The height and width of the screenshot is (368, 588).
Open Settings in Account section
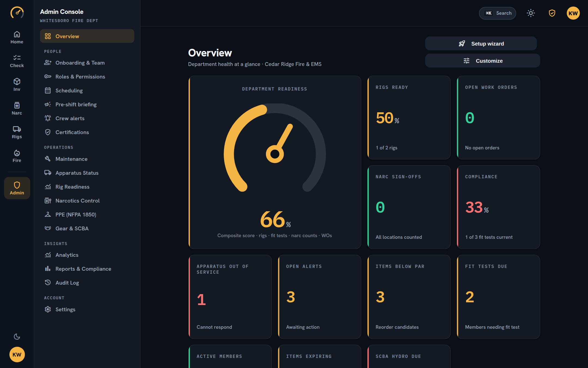87,309
